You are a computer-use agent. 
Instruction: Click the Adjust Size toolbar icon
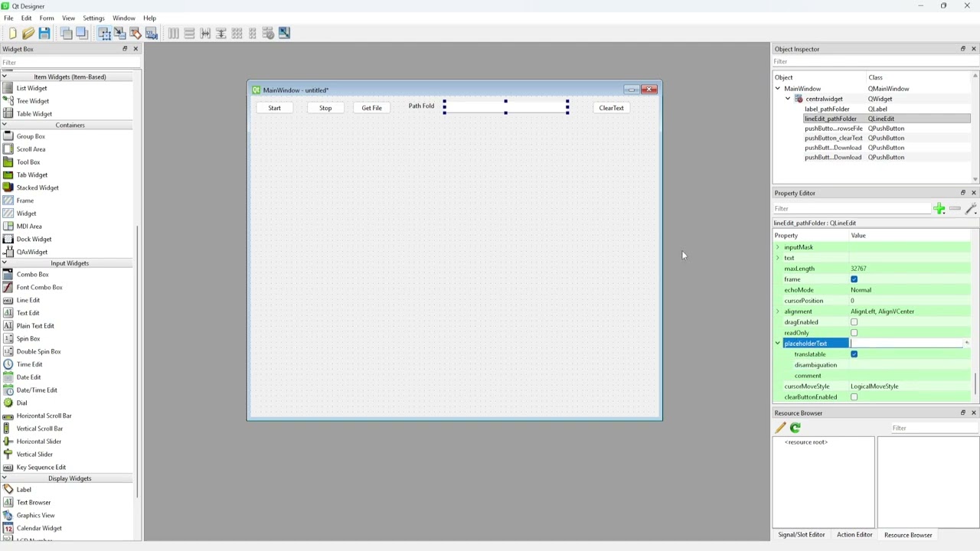coord(284,33)
